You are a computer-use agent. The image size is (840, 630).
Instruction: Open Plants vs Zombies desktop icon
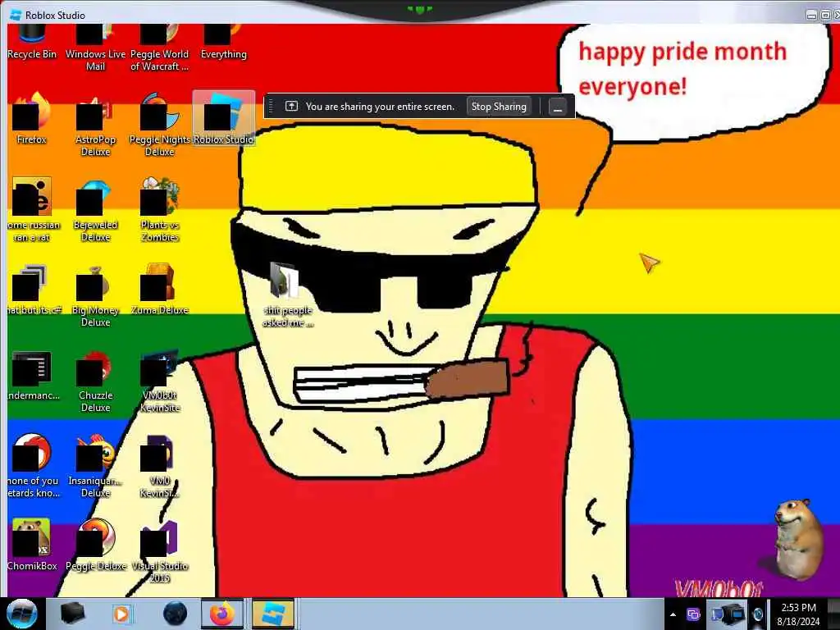(160, 211)
